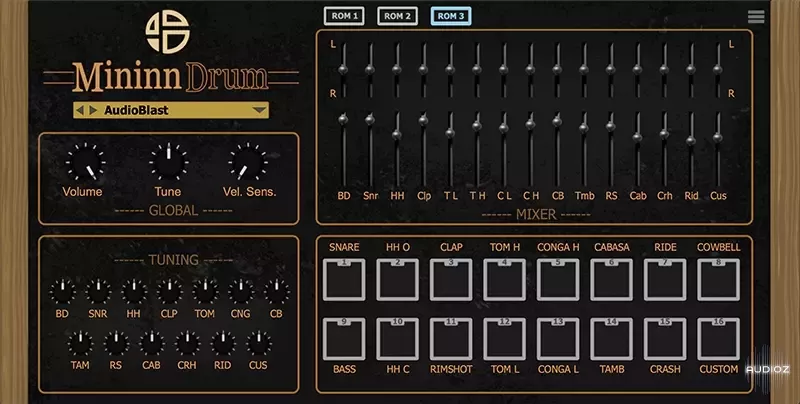Click the CAB tuning knob
The width and height of the screenshot is (800, 404).
point(152,343)
